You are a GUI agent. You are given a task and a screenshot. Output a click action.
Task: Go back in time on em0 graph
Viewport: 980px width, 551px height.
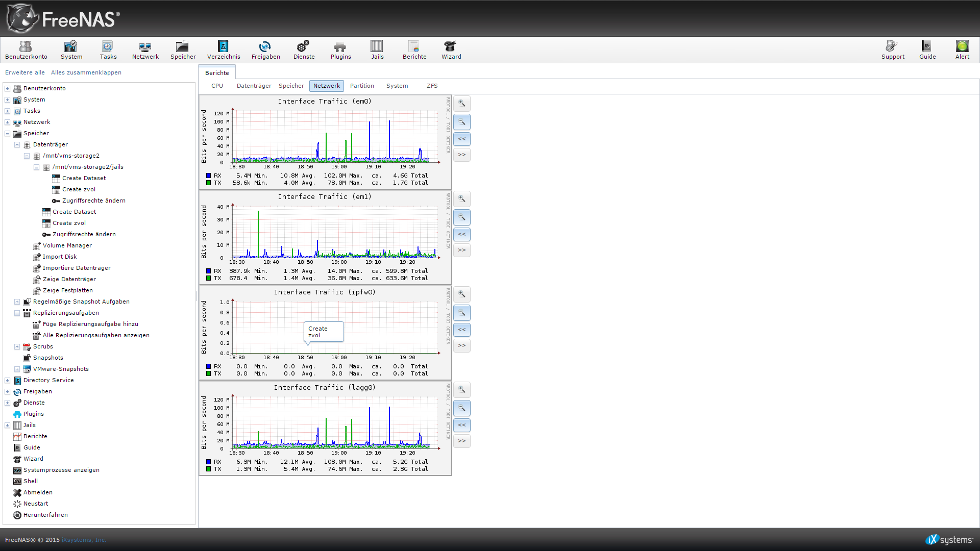click(462, 139)
